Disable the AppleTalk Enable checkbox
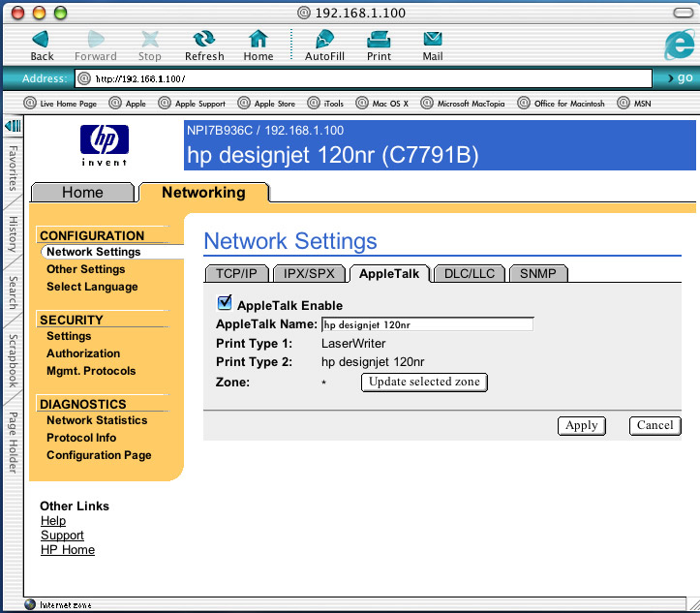Image resolution: width=700 pixels, height=613 pixels. [x=225, y=304]
